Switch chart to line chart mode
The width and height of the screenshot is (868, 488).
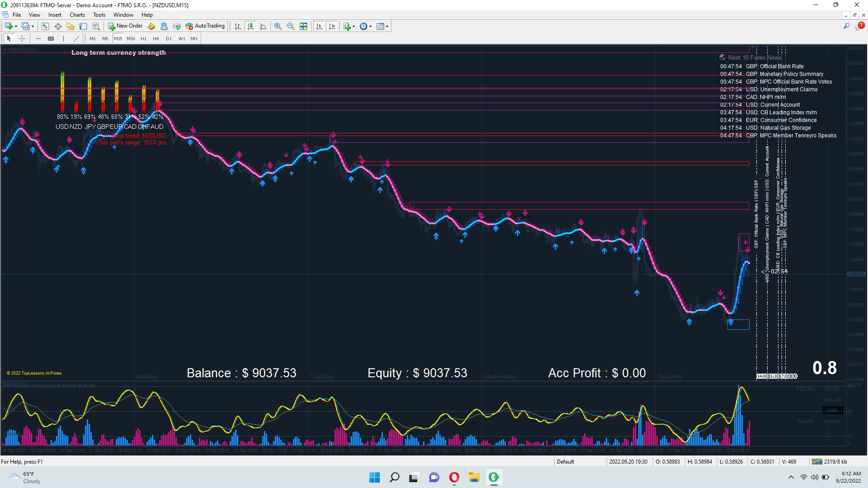263,26
